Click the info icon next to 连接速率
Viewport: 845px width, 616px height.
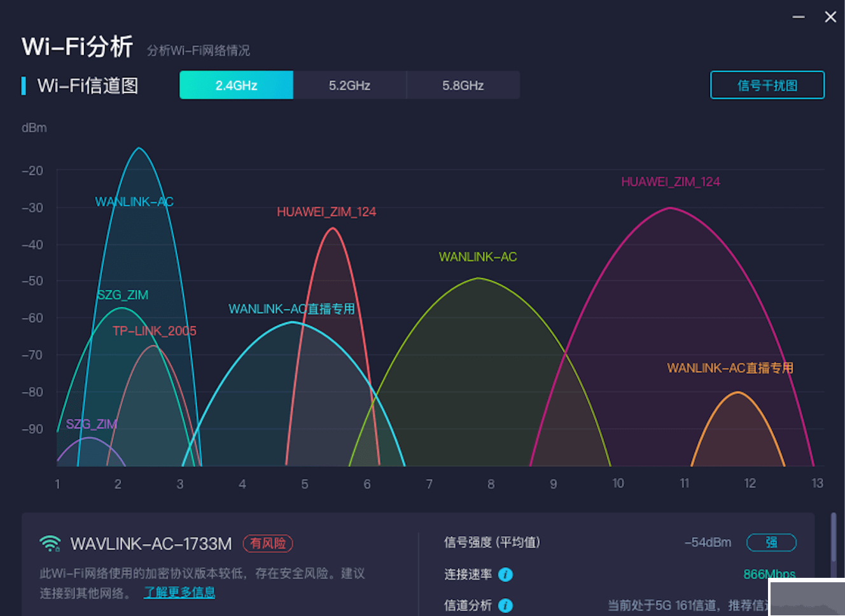coord(505,575)
